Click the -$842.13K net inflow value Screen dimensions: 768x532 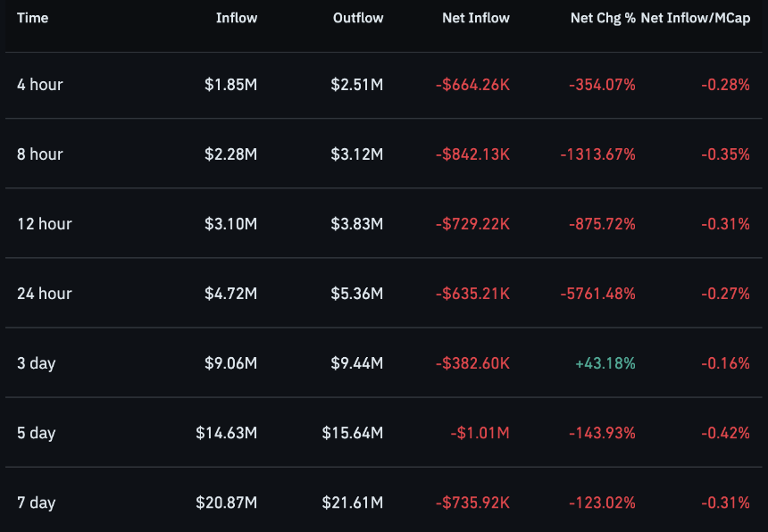click(472, 154)
